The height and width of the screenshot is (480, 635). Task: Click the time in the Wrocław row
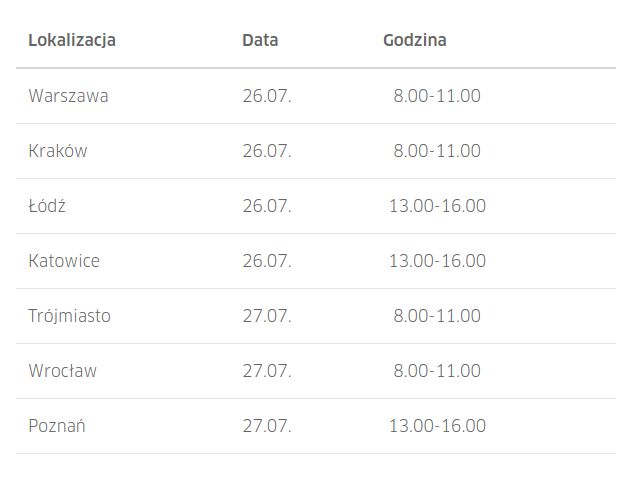[x=437, y=371]
